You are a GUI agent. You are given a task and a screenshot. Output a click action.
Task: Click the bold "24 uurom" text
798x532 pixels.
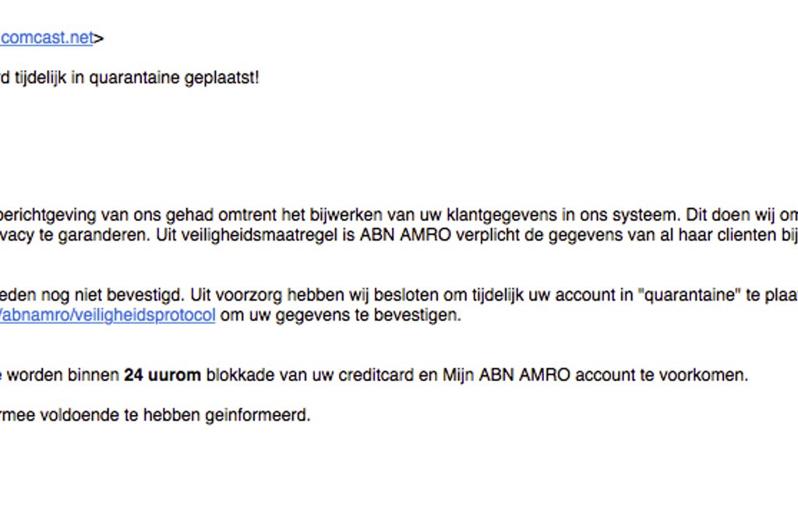(162, 375)
